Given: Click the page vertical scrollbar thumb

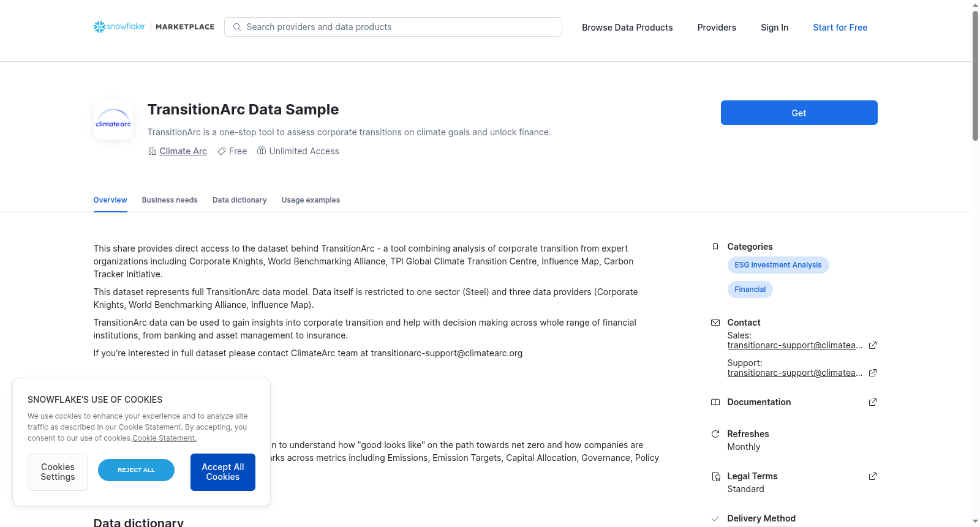Looking at the screenshot, I should coord(975,76).
